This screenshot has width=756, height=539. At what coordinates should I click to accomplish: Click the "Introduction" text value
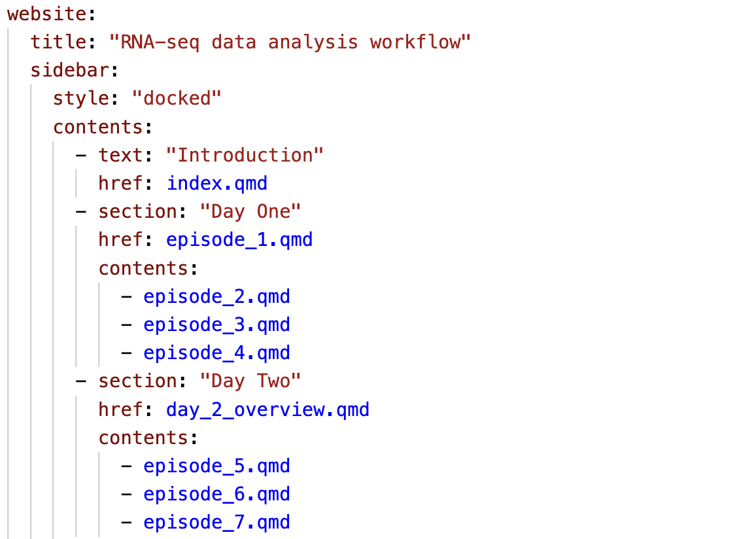click(245, 155)
